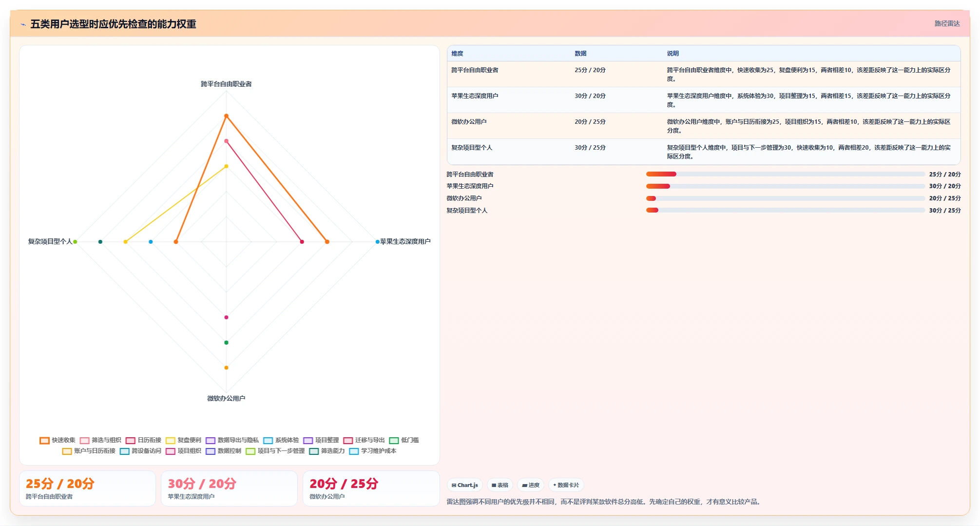This screenshot has height=526, width=980.
Task: Click the blue point beside the 苹果生态深度用户 axis label
Action: pyautogui.click(x=377, y=242)
